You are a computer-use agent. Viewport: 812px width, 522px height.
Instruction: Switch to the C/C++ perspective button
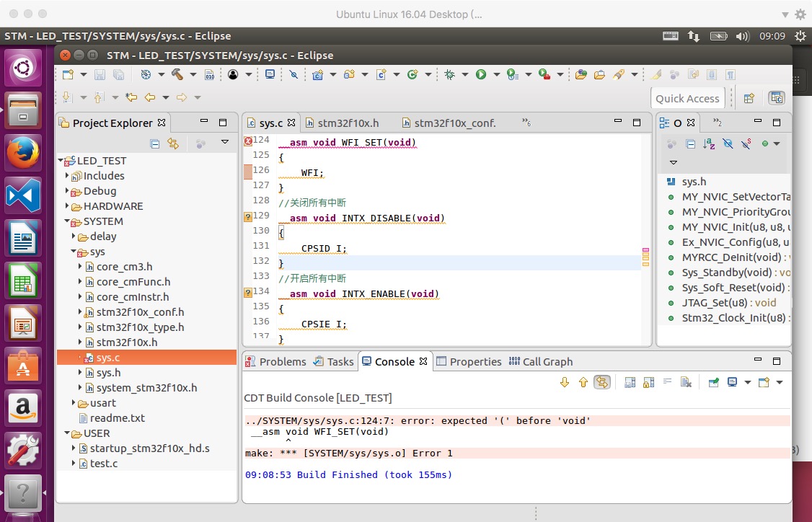click(x=776, y=98)
